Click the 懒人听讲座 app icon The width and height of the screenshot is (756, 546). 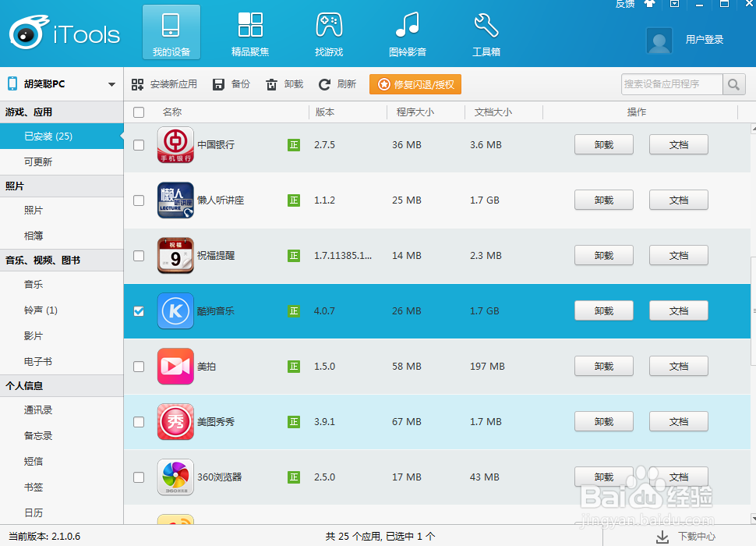175,200
